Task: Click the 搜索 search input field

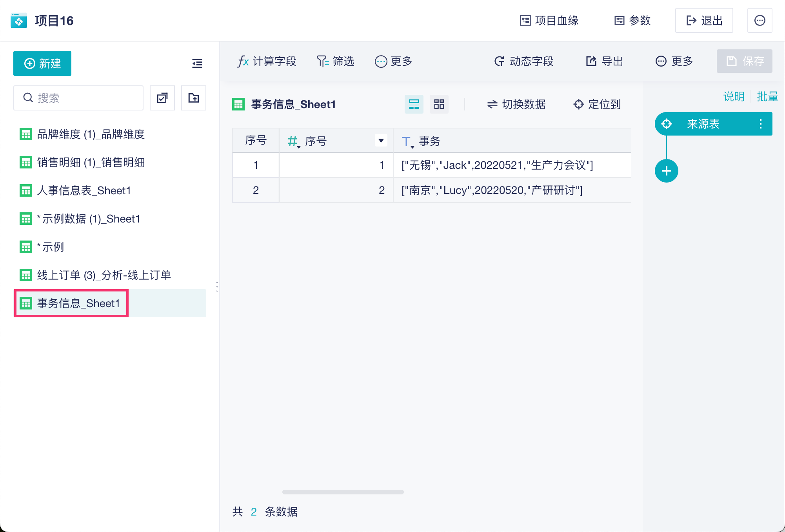Action: click(x=84, y=98)
